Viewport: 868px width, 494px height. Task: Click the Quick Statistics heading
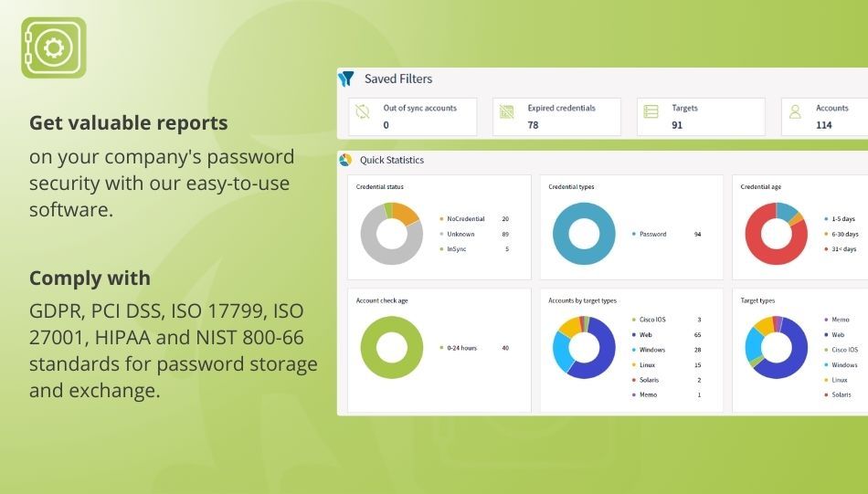(392, 160)
